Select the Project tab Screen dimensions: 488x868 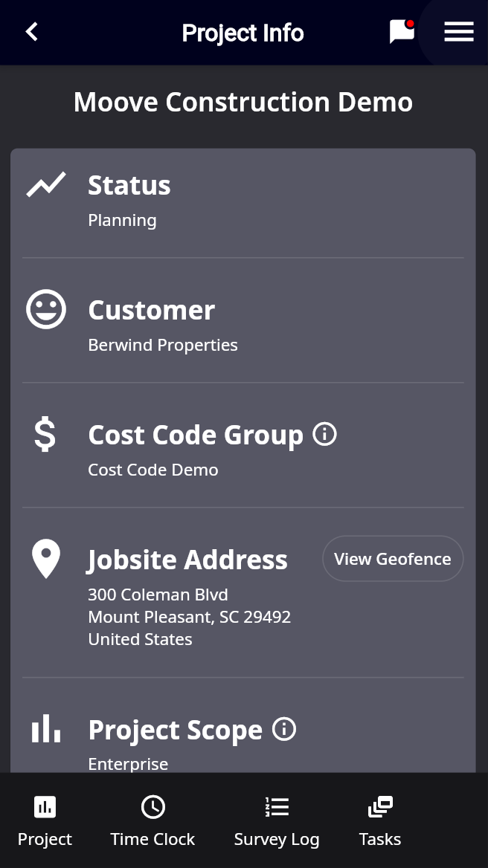point(45,821)
